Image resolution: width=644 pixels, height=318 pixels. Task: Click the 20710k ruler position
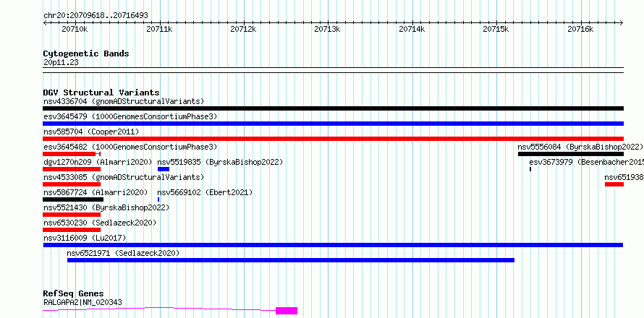point(75,30)
